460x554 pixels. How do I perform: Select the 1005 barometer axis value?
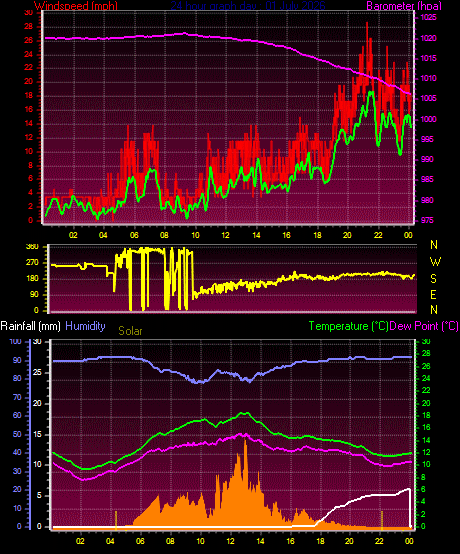coord(428,99)
